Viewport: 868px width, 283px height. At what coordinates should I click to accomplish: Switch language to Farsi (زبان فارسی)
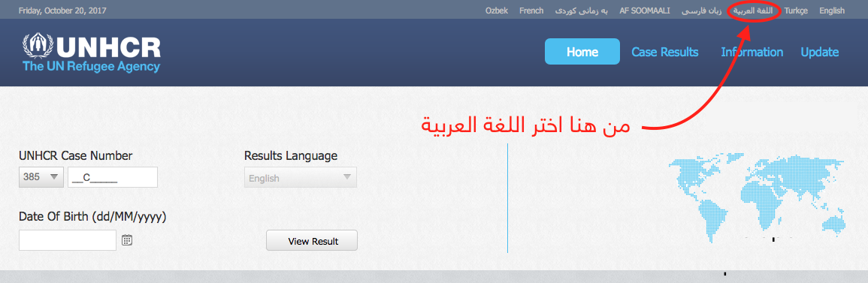[x=701, y=11]
